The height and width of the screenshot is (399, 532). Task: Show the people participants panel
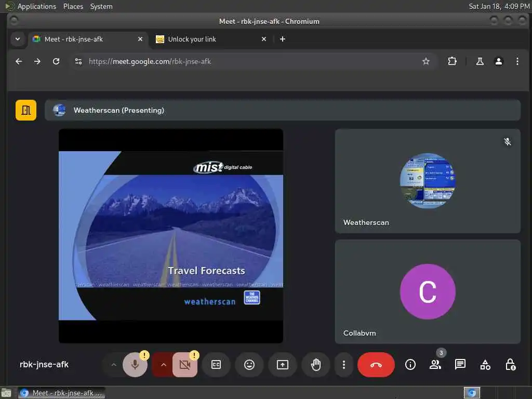tap(435, 365)
